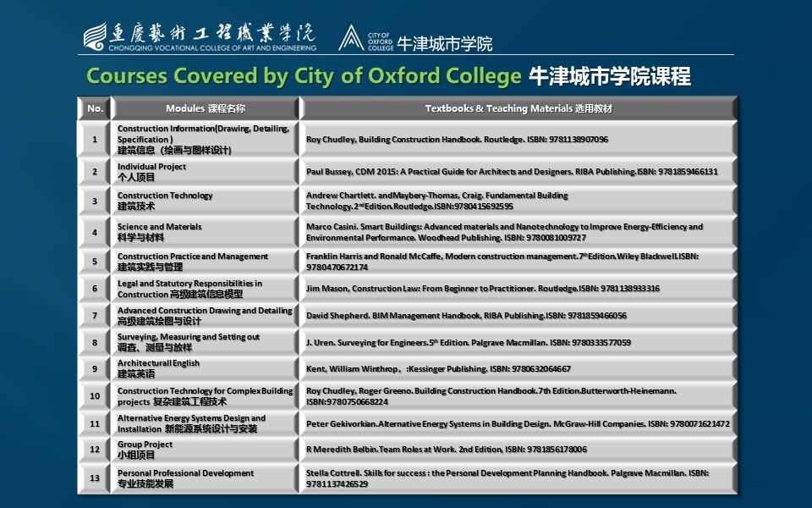The width and height of the screenshot is (812, 508).
Task: Click the 'No.' column header
Action: [x=95, y=108]
